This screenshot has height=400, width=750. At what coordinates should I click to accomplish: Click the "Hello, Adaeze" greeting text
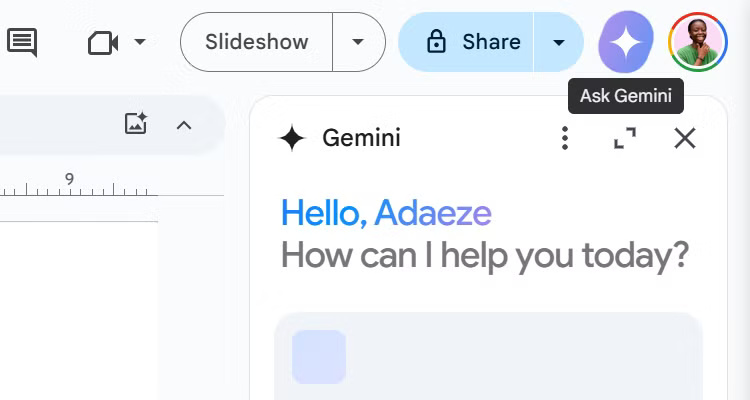(x=386, y=213)
